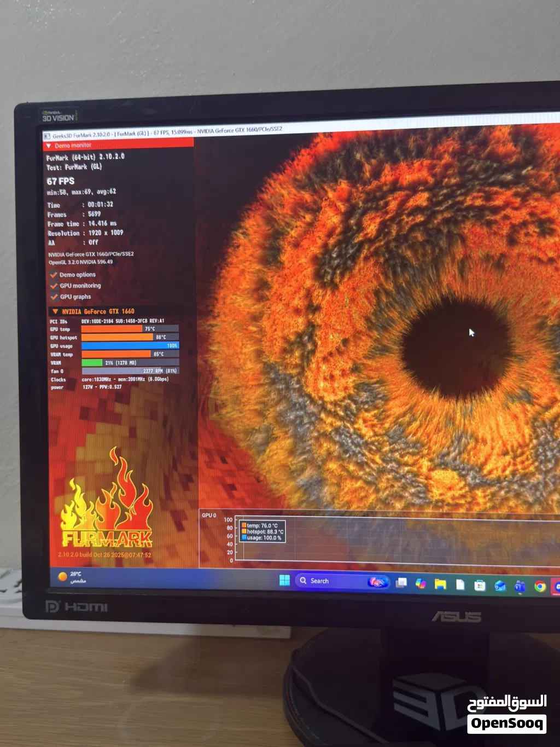Click the min:58, max:69, avg:62 line
The image size is (560, 747).
tap(81, 192)
